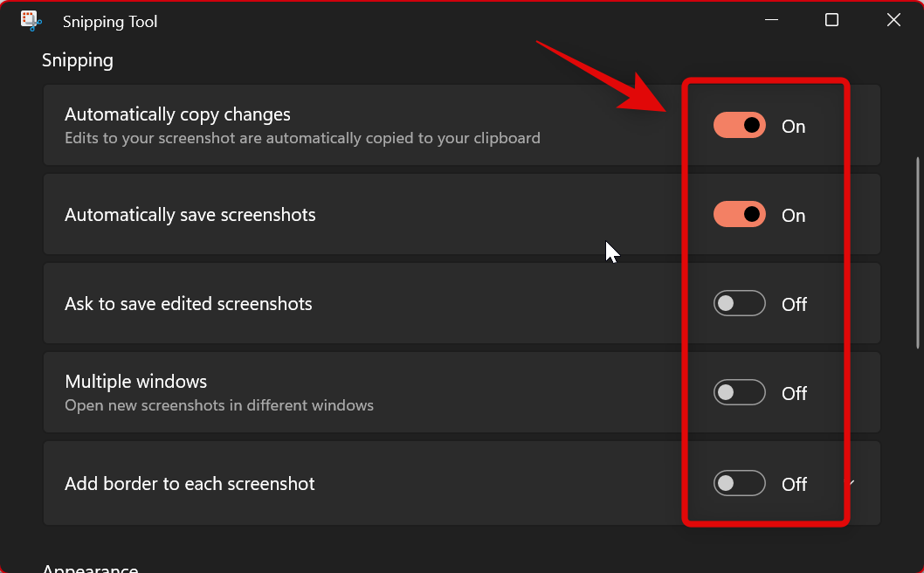Toggle on Add border to each screenshot
This screenshot has width=924, height=573.
pyautogui.click(x=739, y=483)
